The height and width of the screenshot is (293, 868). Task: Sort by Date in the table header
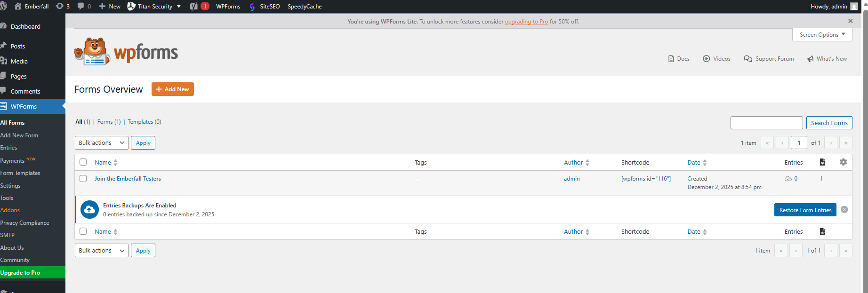point(697,162)
